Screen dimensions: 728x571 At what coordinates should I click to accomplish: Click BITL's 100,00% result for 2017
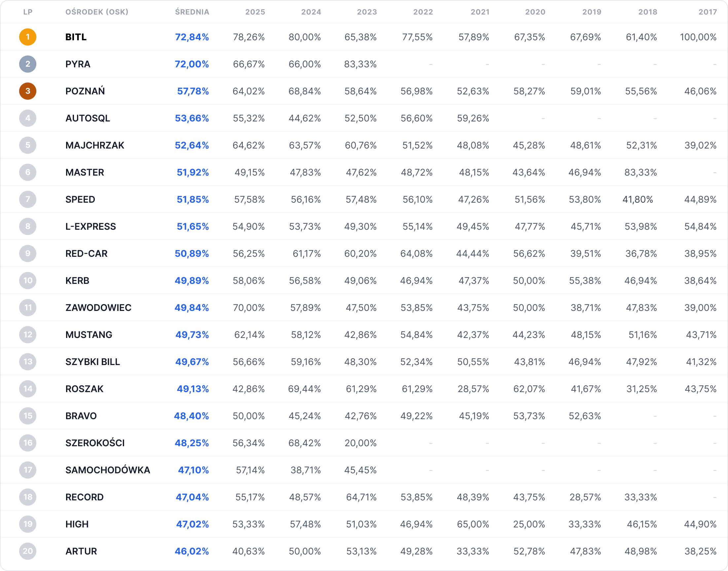coord(698,37)
